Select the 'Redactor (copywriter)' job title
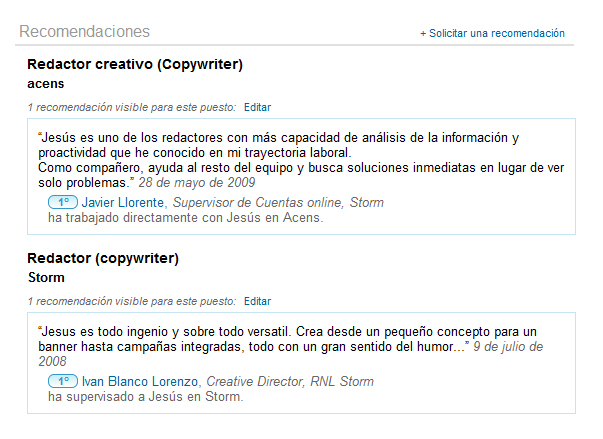This screenshot has width=603, height=439. [x=103, y=258]
